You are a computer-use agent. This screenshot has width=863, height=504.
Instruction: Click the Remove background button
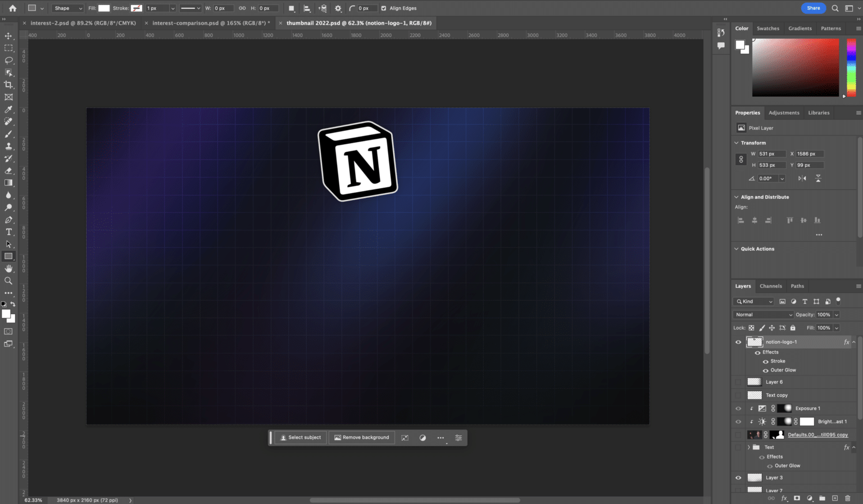pos(362,438)
